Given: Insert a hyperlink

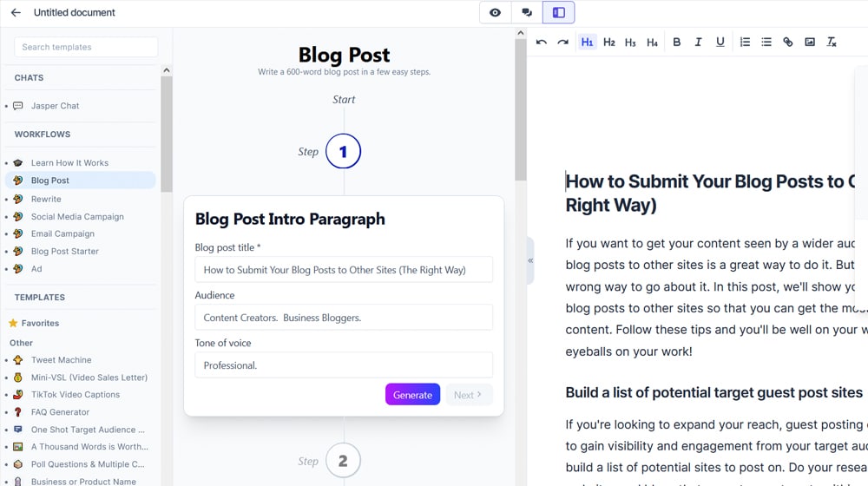Looking at the screenshot, I should coord(788,43).
